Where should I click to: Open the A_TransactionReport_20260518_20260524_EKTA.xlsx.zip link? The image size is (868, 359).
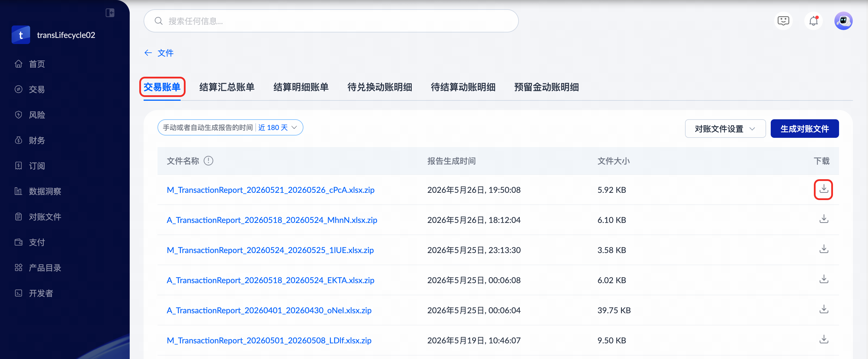271,280
